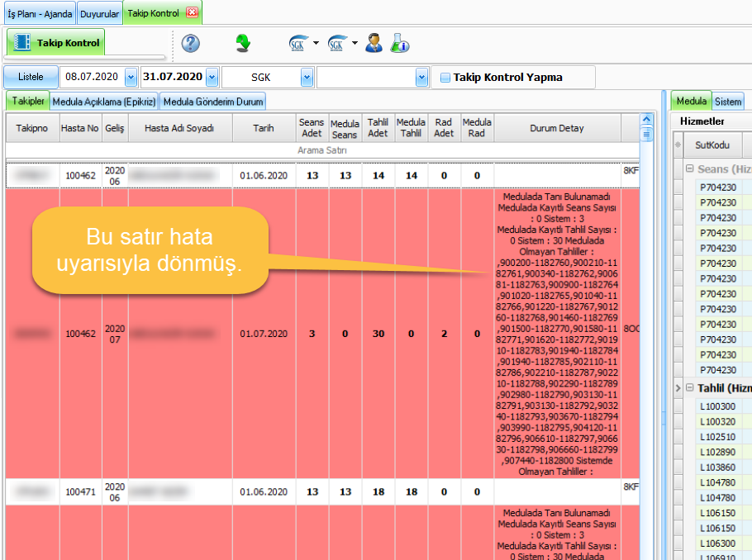Click the Hizmetler panel title
The width and height of the screenshot is (752, 560).
coord(702,121)
